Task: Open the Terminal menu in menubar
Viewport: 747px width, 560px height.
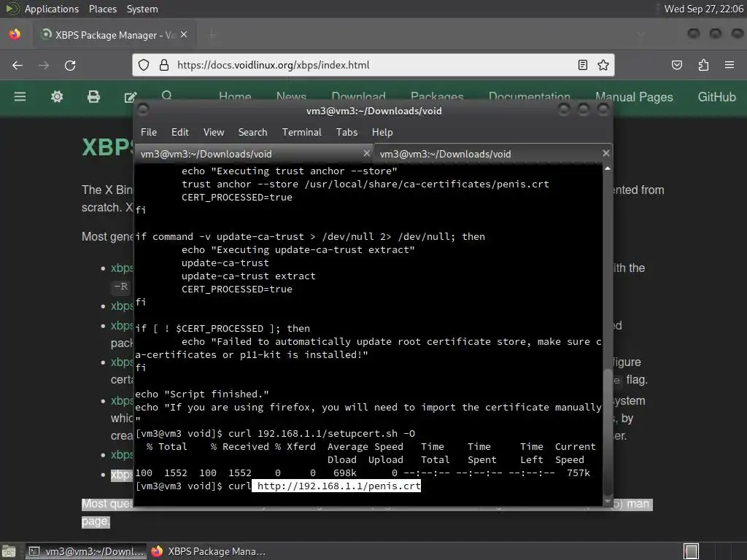Action: [301, 133]
